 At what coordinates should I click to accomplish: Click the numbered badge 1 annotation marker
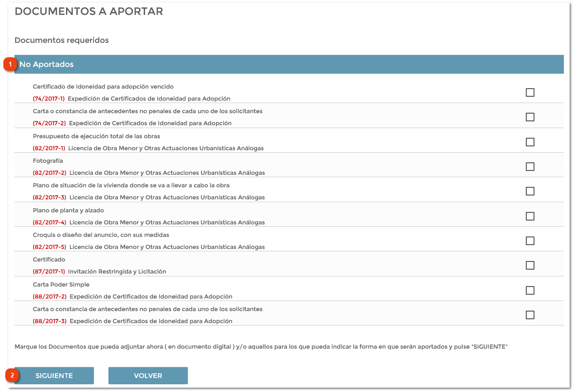(10, 64)
